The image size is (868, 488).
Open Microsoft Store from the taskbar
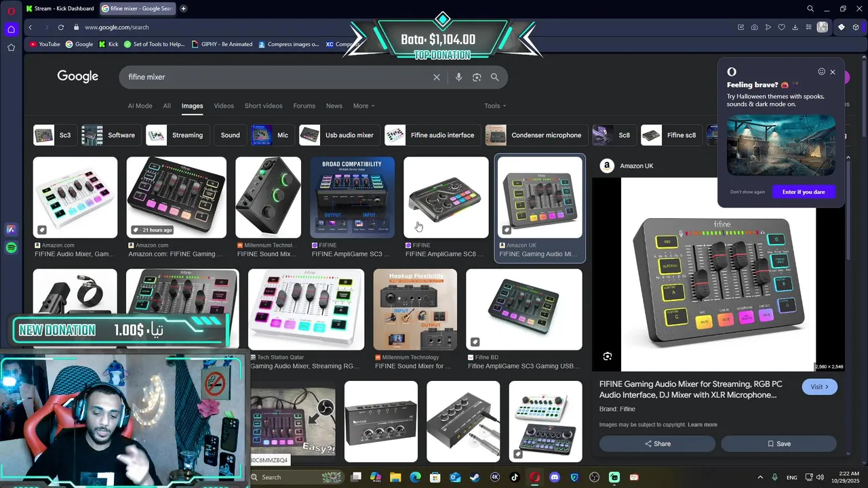[x=435, y=477]
